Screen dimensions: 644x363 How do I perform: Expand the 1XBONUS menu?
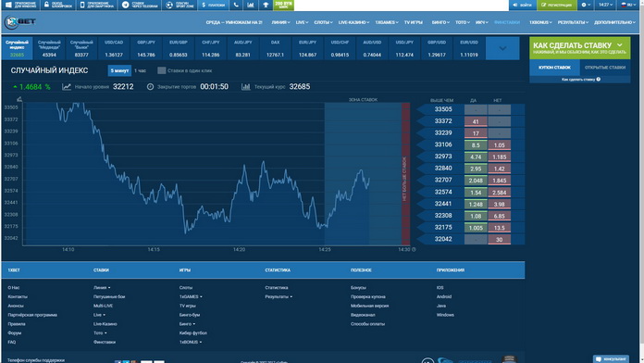click(x=540, y=22)
